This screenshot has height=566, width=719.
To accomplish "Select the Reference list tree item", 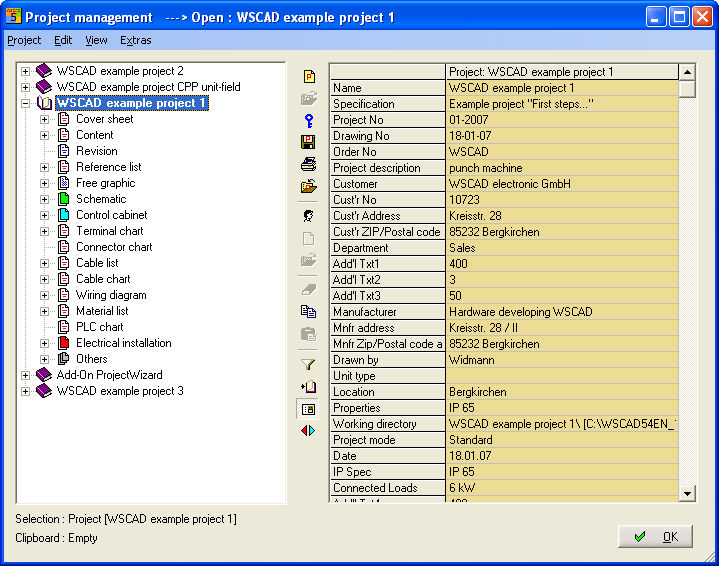I will tap(109, 167).
